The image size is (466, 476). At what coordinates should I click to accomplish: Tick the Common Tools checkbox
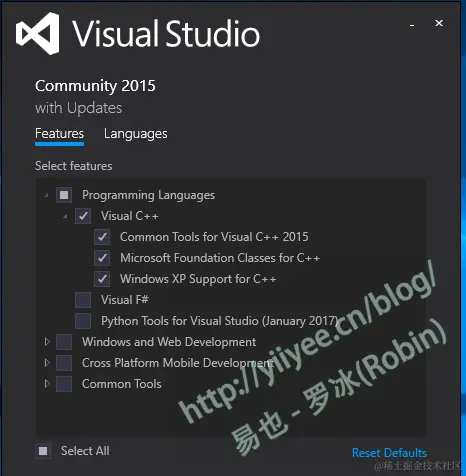[x=64, y=384]
